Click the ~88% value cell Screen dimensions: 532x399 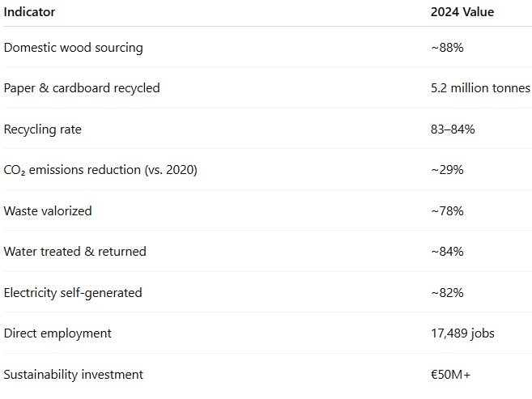point(447,48)
